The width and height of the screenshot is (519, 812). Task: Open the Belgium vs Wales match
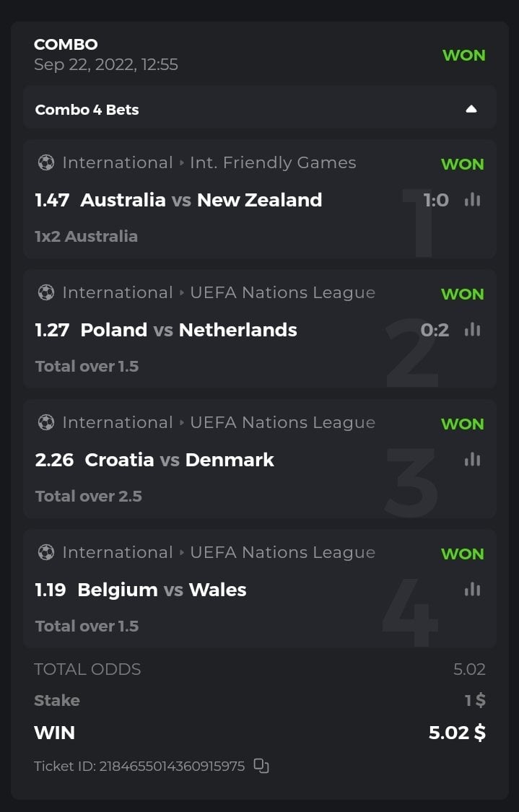coord(162,590)
